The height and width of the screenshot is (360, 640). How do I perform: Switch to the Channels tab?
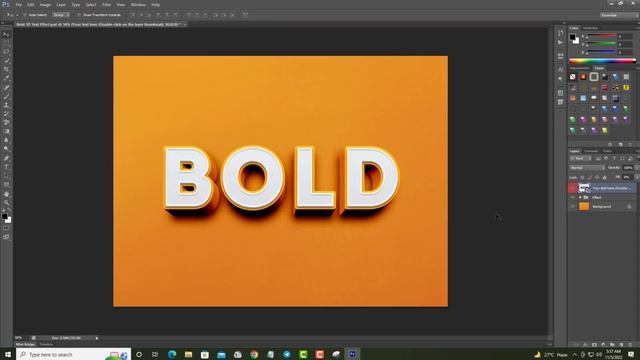point(590,151)
